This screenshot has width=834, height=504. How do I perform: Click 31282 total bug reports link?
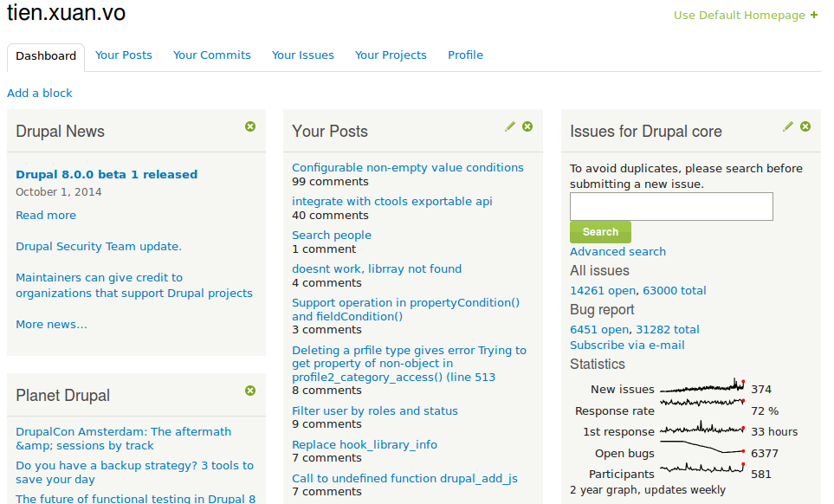pyautogui.click(x=668, y=330)
